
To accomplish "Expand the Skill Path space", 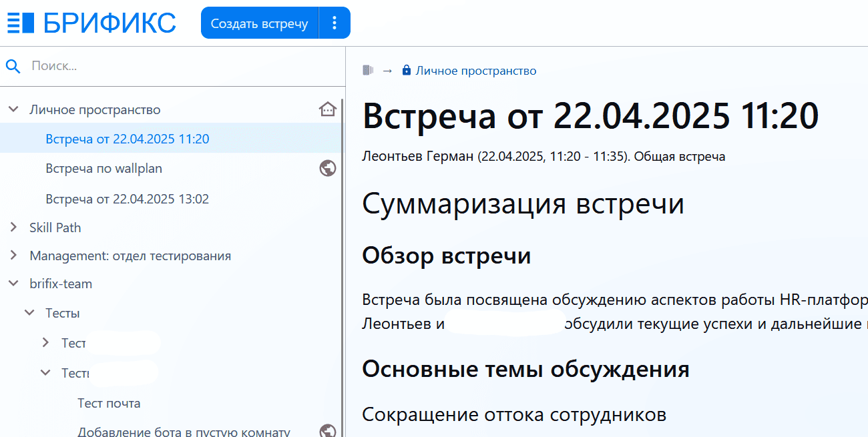I will pyautogui.click(x=13, y=228).
